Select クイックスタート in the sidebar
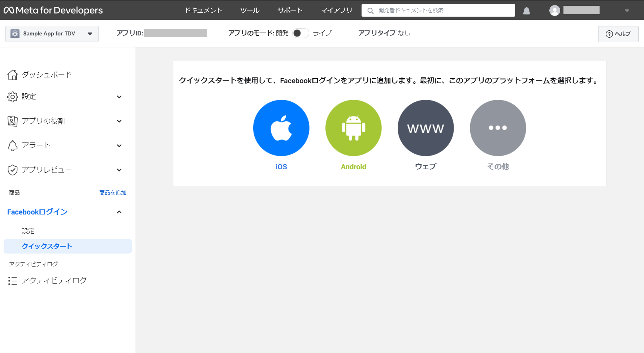The height and width of the screenshot is (353, 644). click(68, 246)
